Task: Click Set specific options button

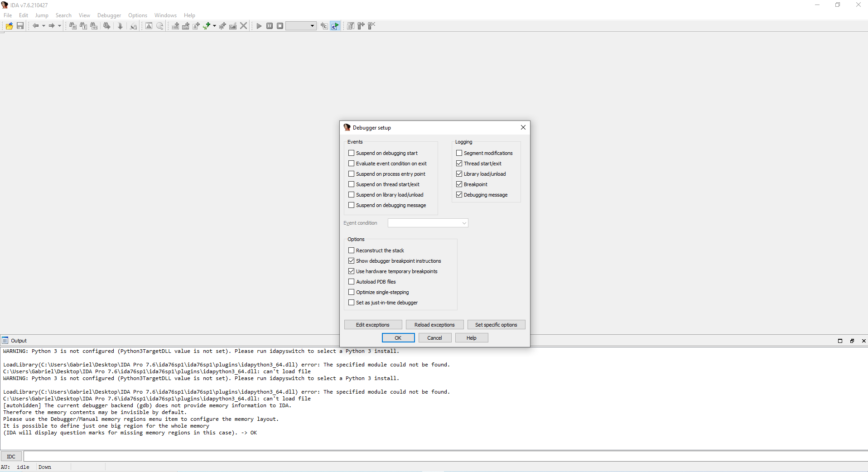Action: point(496,325)
